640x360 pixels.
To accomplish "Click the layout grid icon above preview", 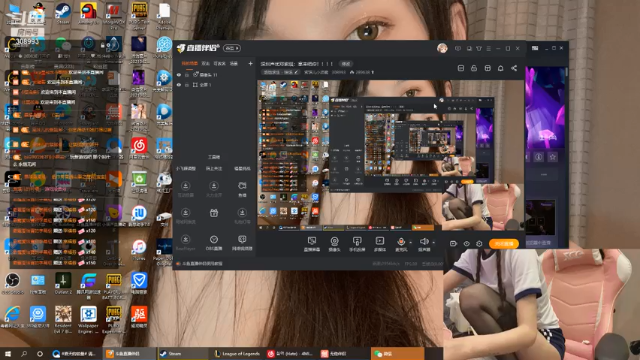I will [x=487, y=68].
